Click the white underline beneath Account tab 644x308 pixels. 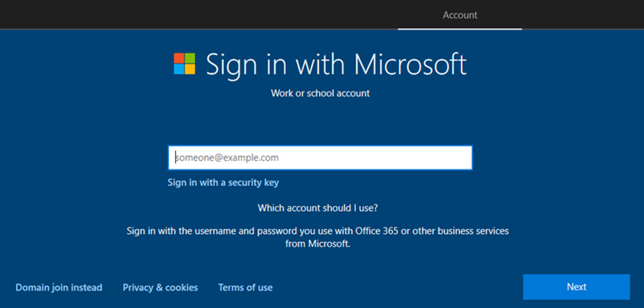tap(460, 29)
